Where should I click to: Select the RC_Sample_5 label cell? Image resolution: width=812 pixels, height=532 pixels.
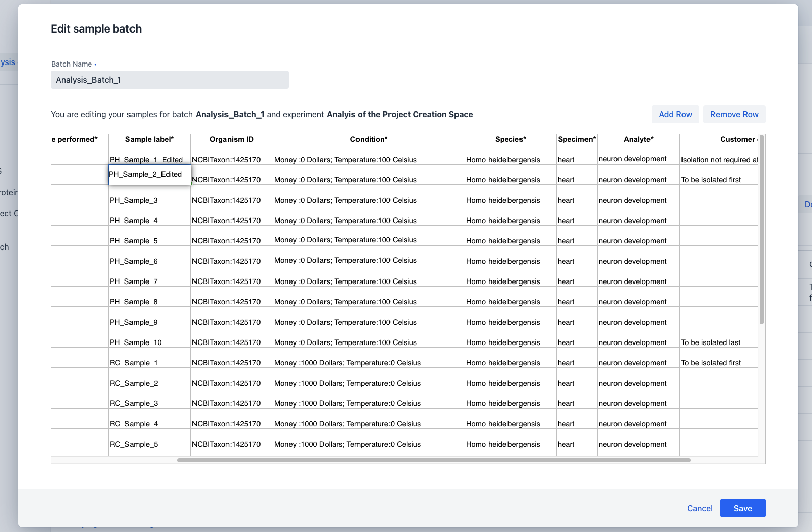[149, 439]
